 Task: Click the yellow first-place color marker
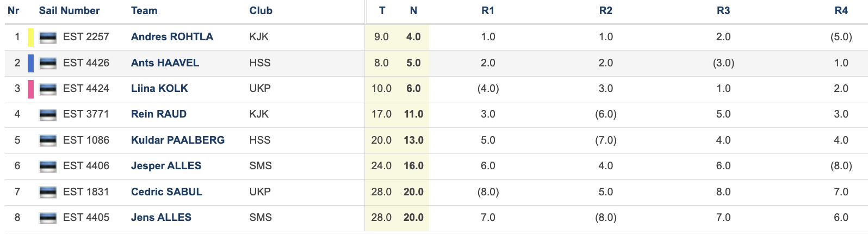click(x=31, y=37)
